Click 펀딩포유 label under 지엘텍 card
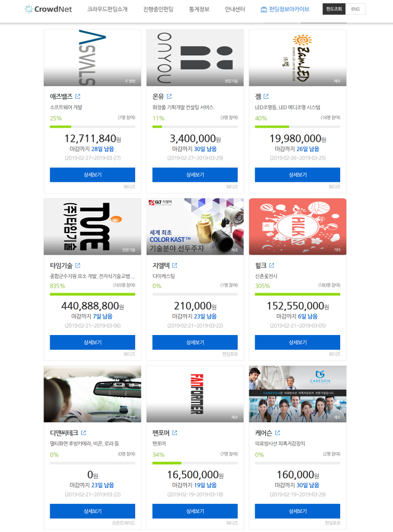This screenshot has height=532, width=393. [230, 354]
